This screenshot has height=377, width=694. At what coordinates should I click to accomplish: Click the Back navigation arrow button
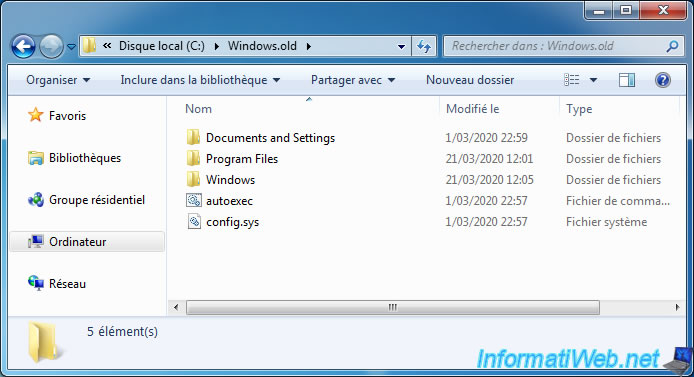click(23, 46)
